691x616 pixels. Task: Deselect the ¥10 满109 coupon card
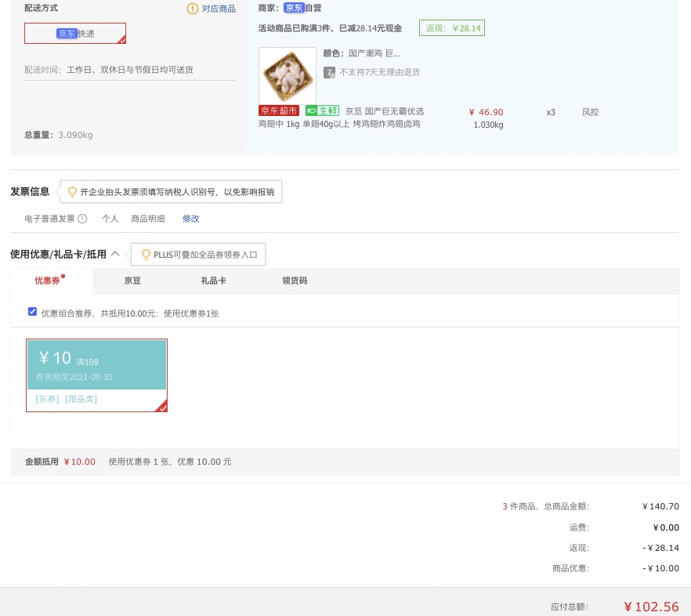tap(96, 375)
